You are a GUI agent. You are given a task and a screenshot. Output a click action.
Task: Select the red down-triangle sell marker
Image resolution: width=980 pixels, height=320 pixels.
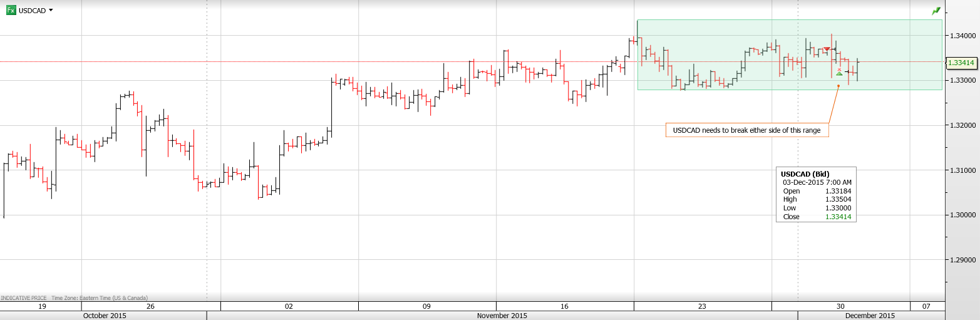827,49
